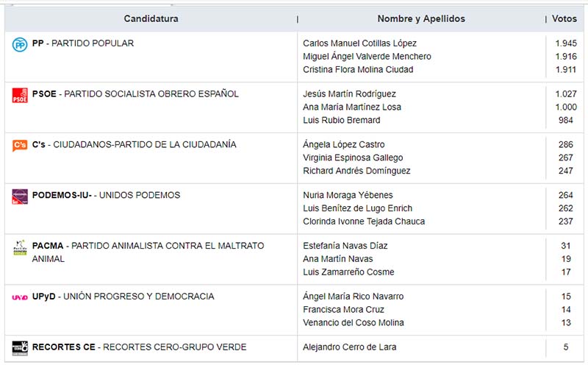
Task: Click the Candidatura column header
Action: [151, 19]
